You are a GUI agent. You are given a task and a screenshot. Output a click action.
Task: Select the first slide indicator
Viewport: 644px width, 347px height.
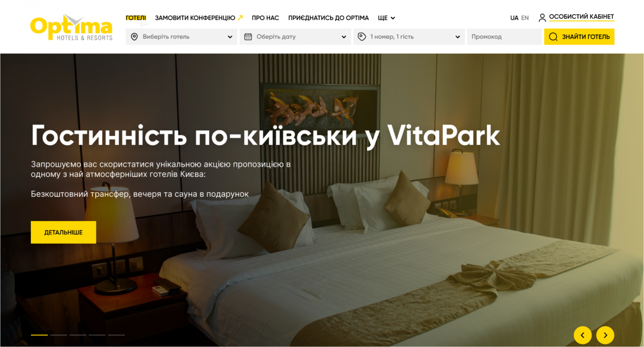tap(39, 335)
